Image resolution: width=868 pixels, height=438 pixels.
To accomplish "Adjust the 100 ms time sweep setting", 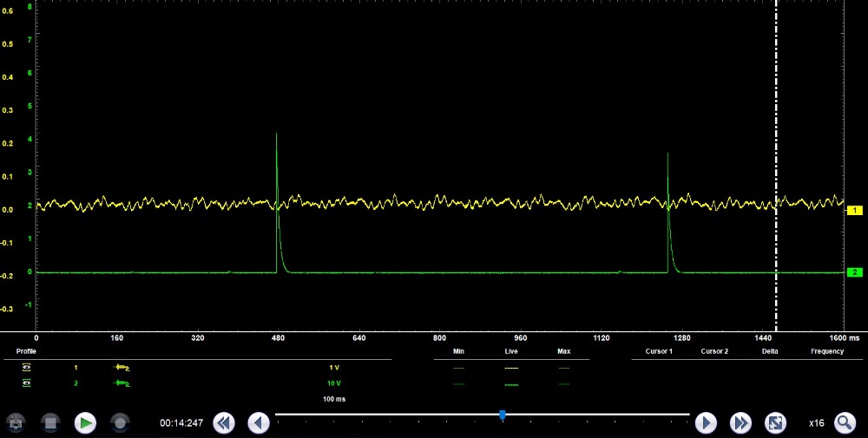I will click(x=333, y=398).
